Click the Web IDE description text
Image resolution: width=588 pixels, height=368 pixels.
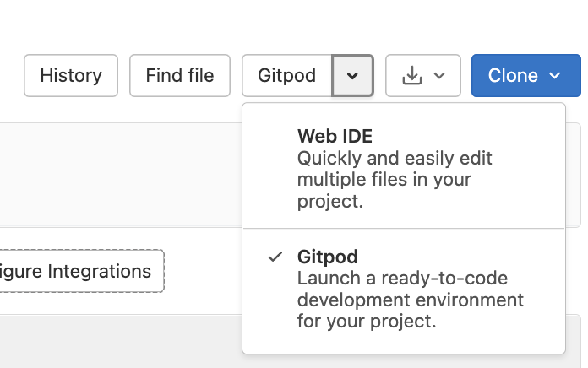coord(395,180)
